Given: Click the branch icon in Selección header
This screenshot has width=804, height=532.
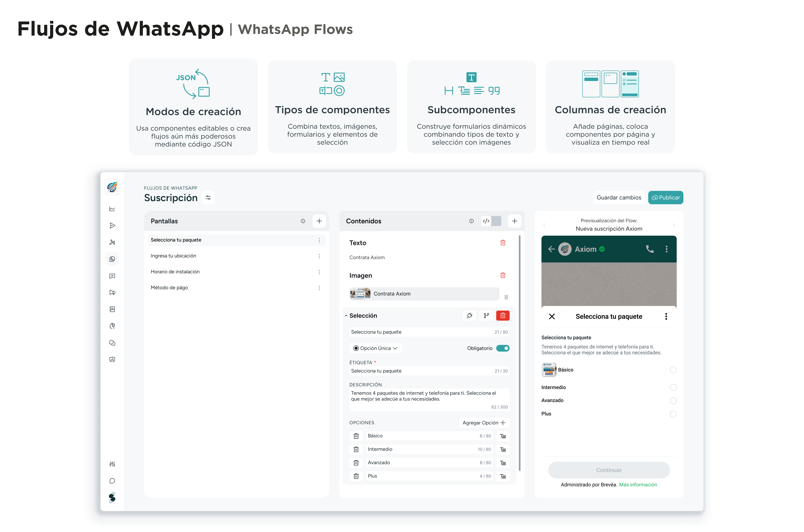Looking at the screenshot, I should pyautogui.click(x=486, y=316).
